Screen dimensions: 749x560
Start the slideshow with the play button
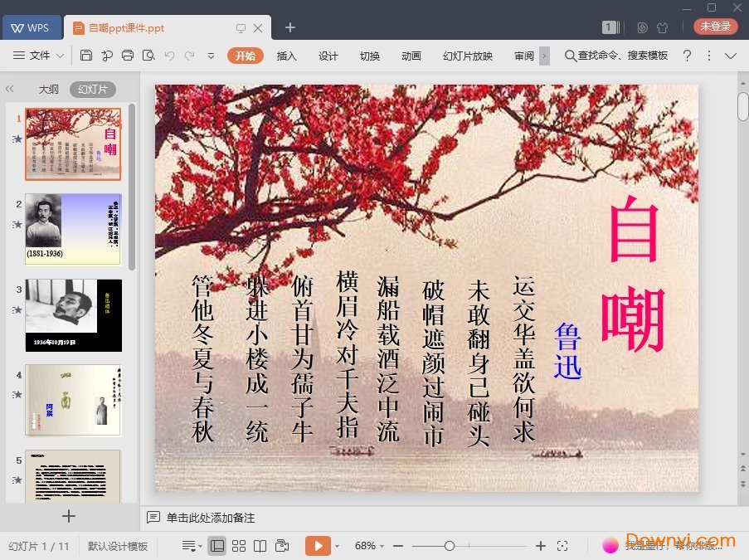[x=318, y=546]
